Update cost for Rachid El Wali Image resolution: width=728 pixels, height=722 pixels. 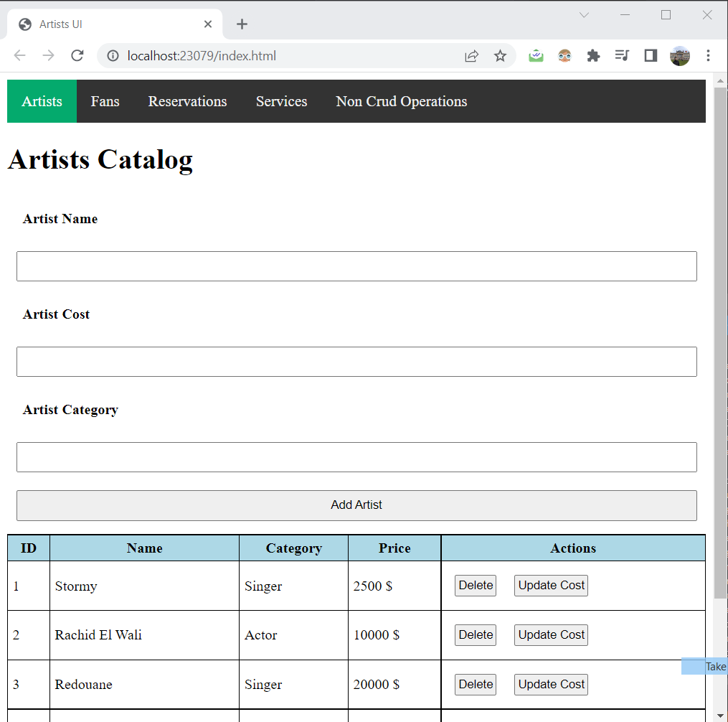point(551,635)
